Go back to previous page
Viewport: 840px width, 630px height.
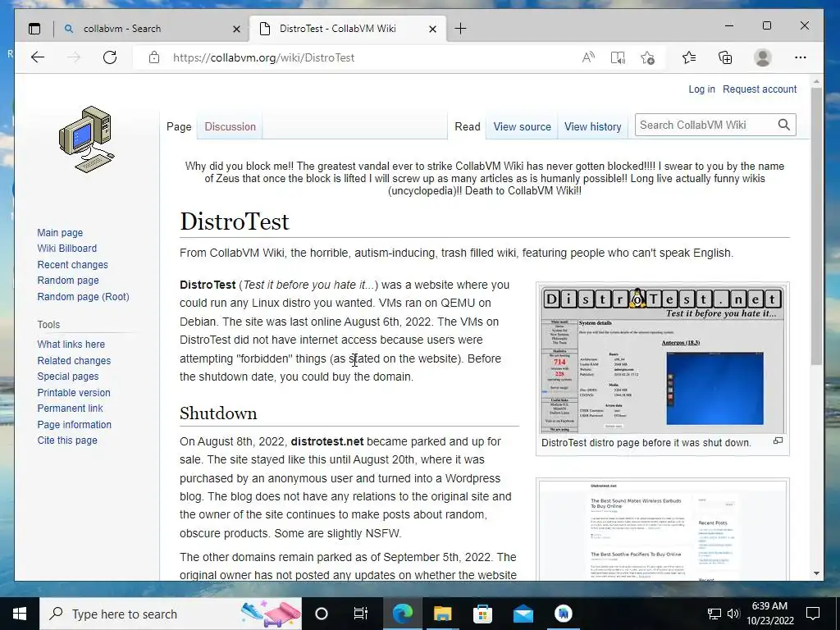click(38, 57)
